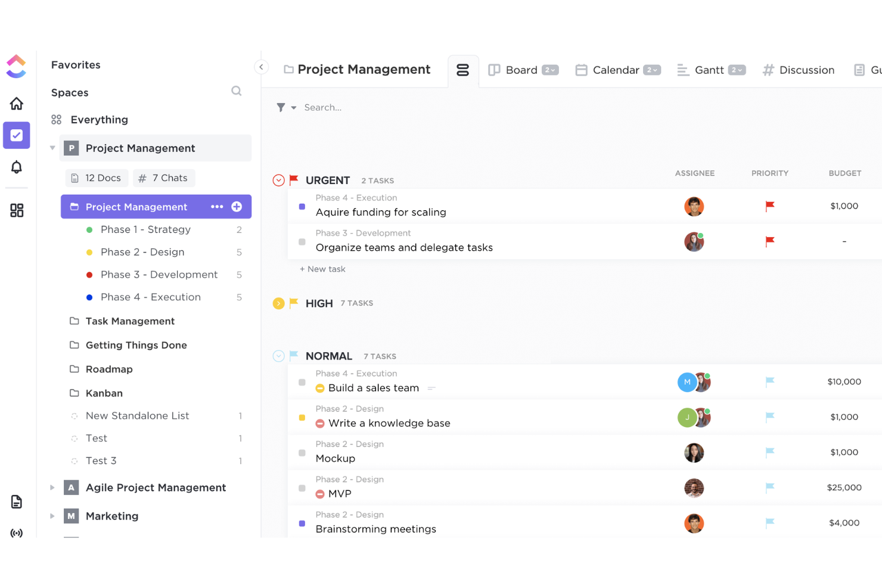Image resolution: width=882 pixels, height=588 pixels.
Task: Click the ClickUp logo at top left
Action: (16, 66)
